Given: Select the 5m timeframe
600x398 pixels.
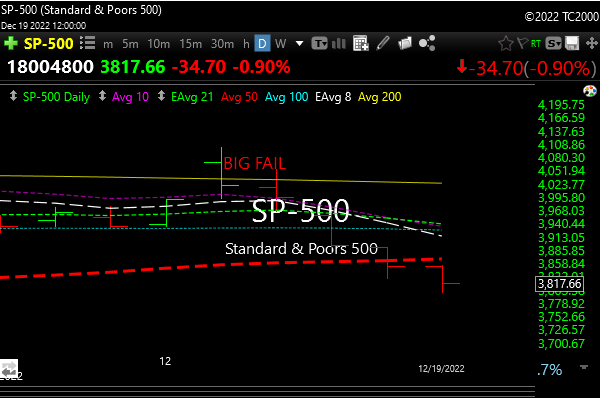Looking at the screenshot, I should click(130, 44).
